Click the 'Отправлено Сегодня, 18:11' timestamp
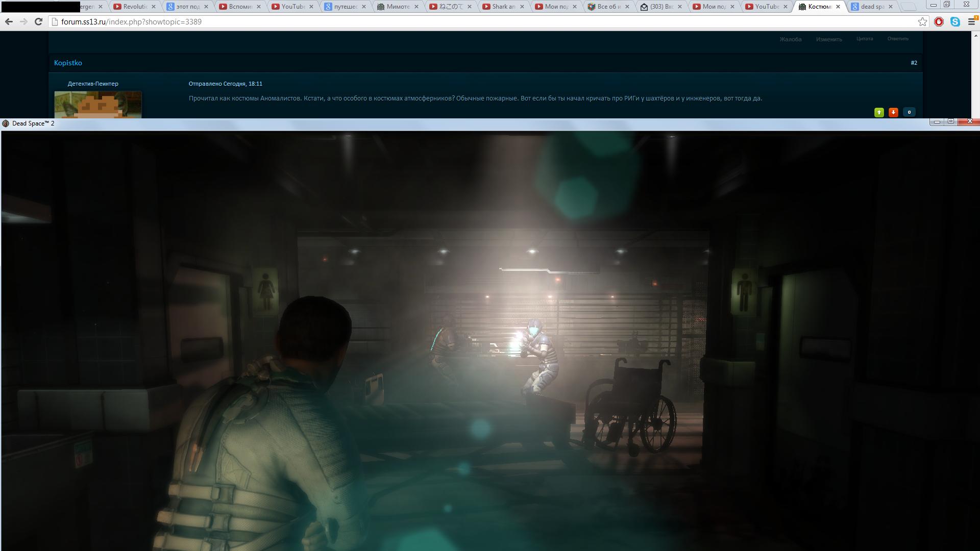 pos(226,84)
